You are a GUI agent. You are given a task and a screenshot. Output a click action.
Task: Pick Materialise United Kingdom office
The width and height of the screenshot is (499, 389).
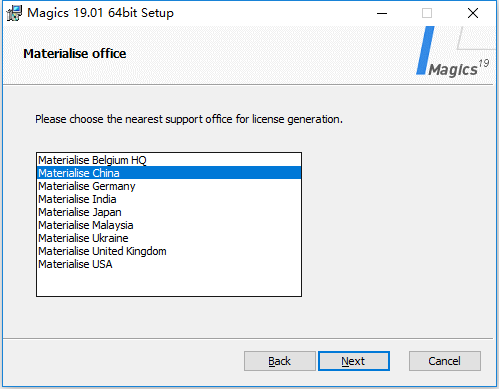169,251
